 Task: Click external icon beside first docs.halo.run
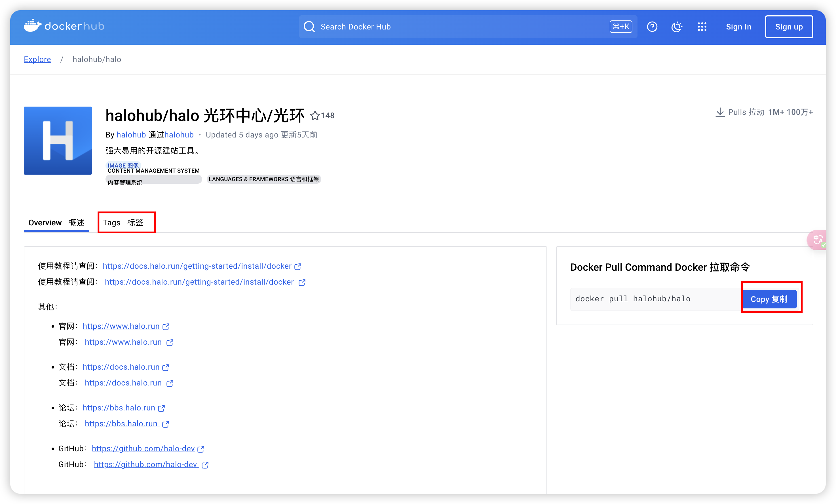click(166, 367)
